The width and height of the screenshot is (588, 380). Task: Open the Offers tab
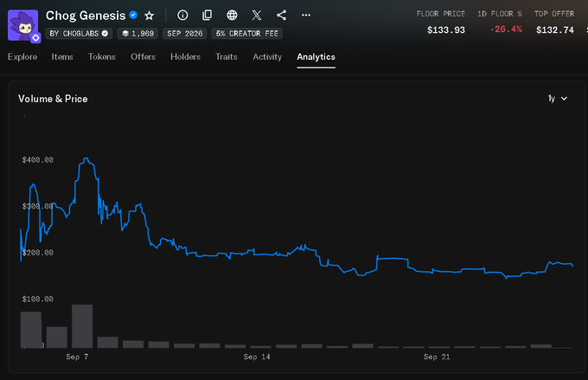point(144,57)
